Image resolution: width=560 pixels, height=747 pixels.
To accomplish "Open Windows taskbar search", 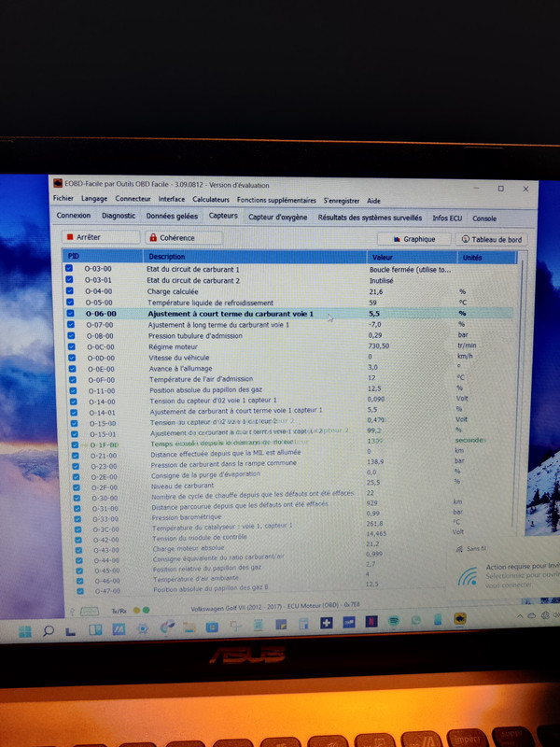I will [x=49, y=631].
